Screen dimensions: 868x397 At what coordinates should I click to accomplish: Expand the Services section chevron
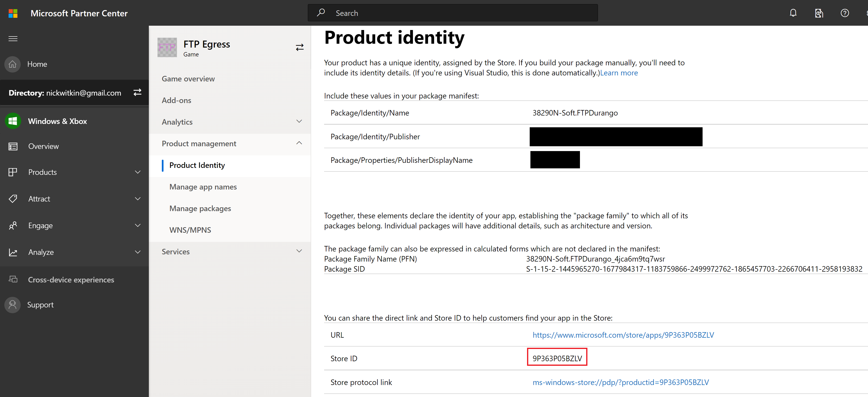click(299, 251)
